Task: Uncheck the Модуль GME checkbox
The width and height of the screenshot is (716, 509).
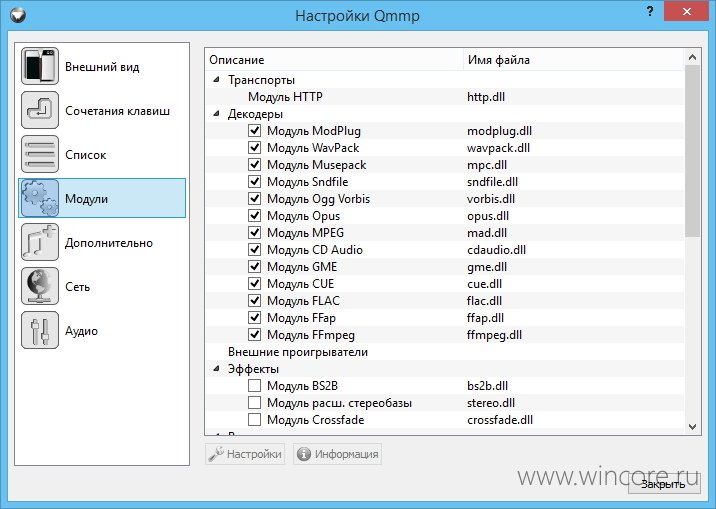Action: click(x=254, y=267)
